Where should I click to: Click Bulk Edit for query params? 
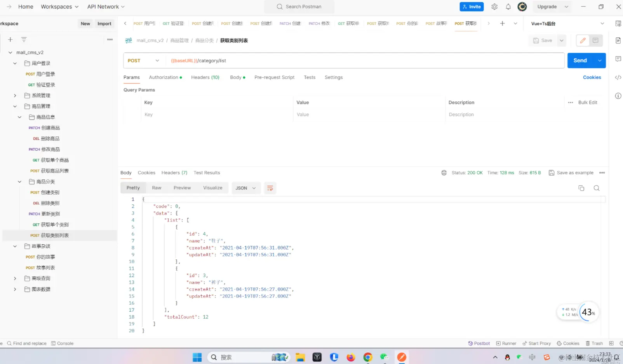[588, 103]
